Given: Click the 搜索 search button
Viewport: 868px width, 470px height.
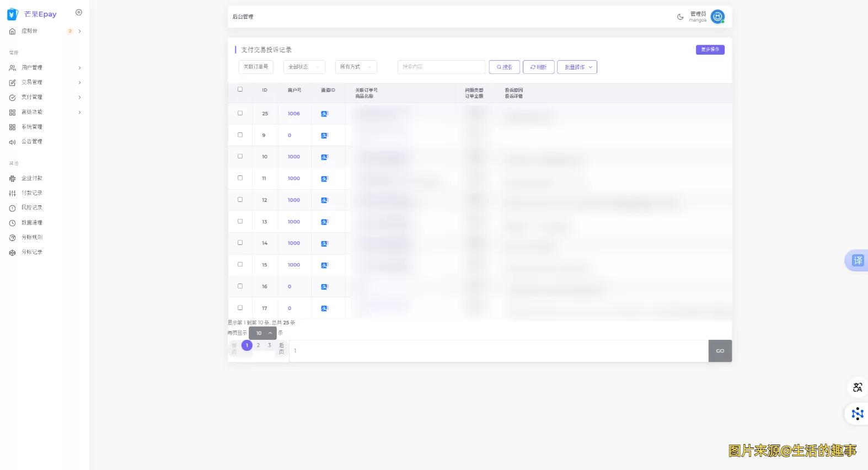Looking at the screenshot, I should (504, 67).
